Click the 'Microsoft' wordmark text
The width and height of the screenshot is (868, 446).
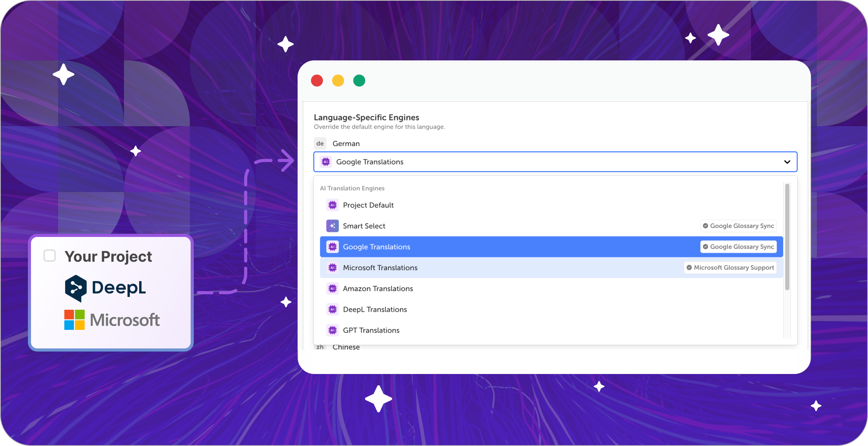pyautogui.click(x=125, y=320)
